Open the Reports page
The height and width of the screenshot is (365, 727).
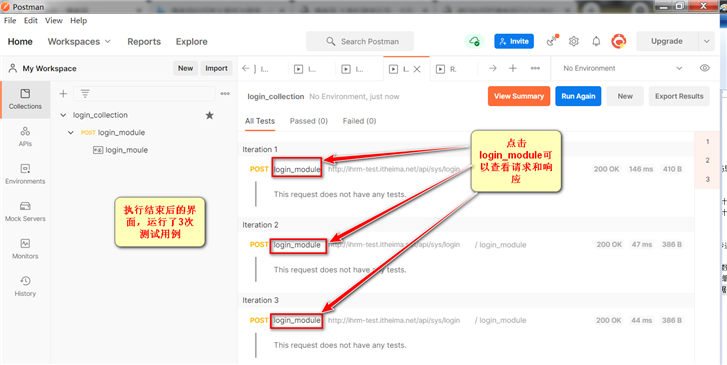(144, 41)
